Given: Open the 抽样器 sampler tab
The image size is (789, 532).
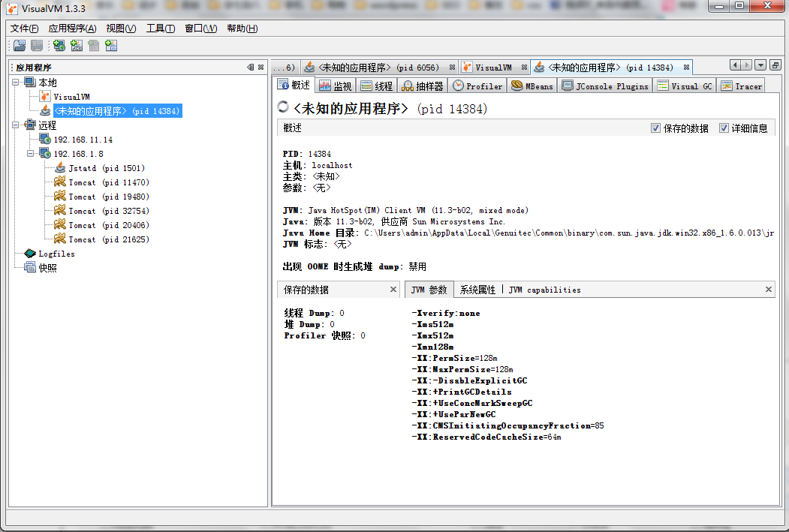Looking at the screenshot, I should click(x=423, y=86).
